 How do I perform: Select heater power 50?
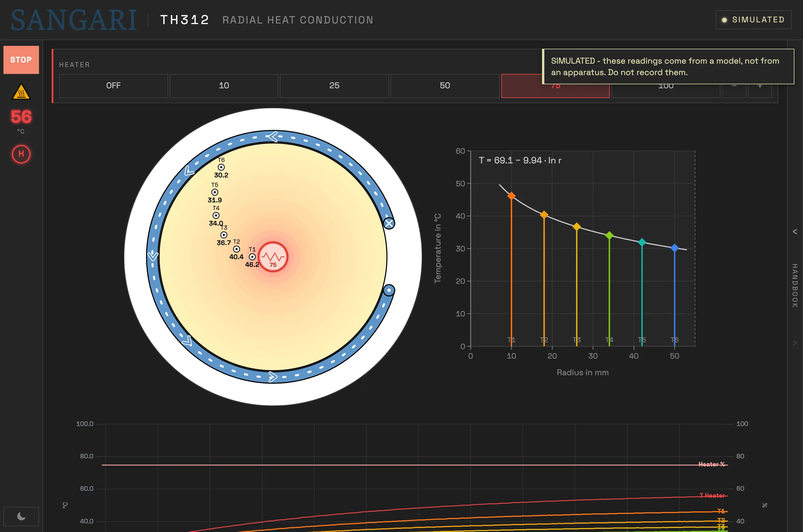pos(445,86)
